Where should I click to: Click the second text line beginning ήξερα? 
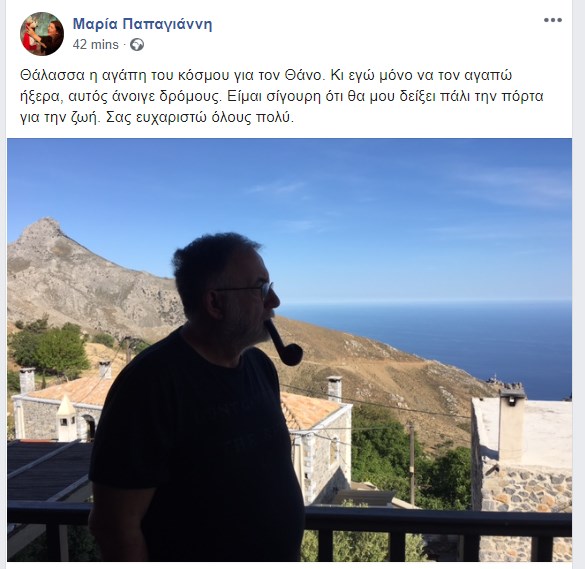(282, 97)
